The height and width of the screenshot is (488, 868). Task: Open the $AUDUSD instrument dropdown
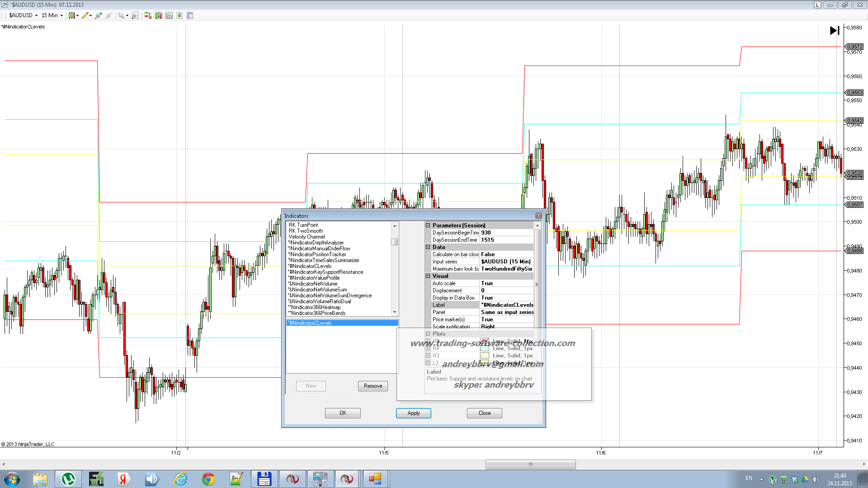point(24,15)
